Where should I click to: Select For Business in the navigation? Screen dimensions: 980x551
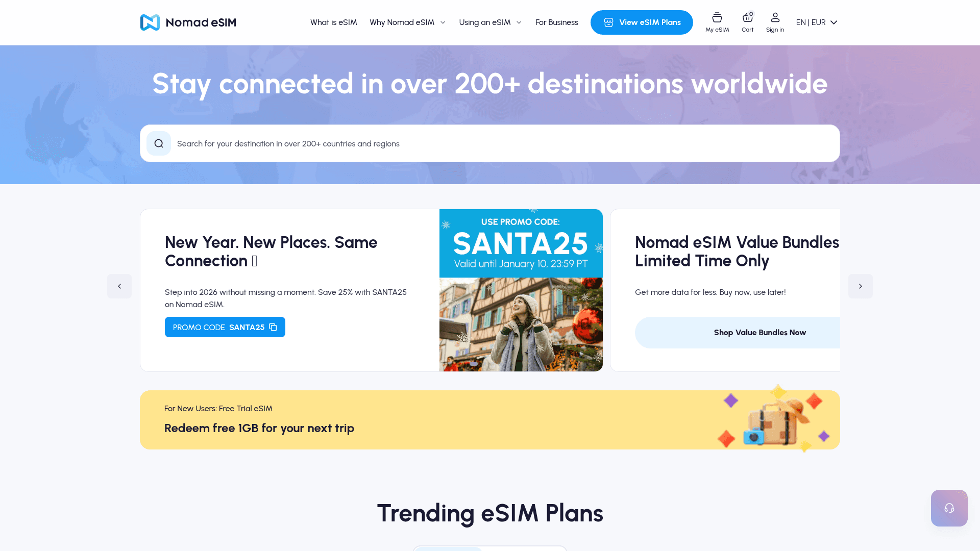click(x=556, y=22)
